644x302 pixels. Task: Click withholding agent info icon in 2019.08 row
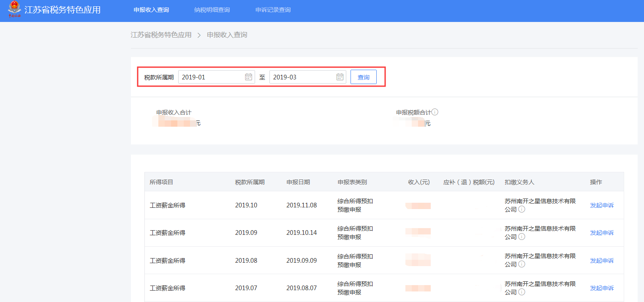click(x=522, y=264)
